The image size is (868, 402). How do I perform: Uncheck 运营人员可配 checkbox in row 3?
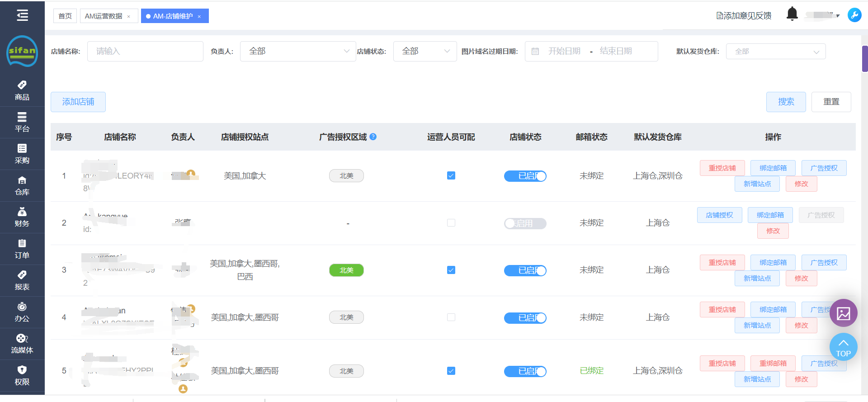pyautogui.click(x=451, y=270)
